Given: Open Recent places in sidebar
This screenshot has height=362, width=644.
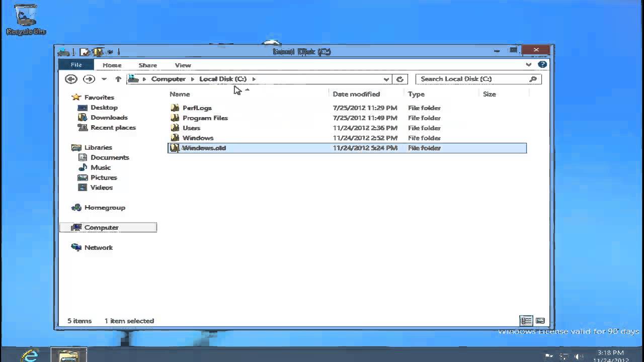Looking at the screenshot, I should pyautogui.click(x=113, y=128).
